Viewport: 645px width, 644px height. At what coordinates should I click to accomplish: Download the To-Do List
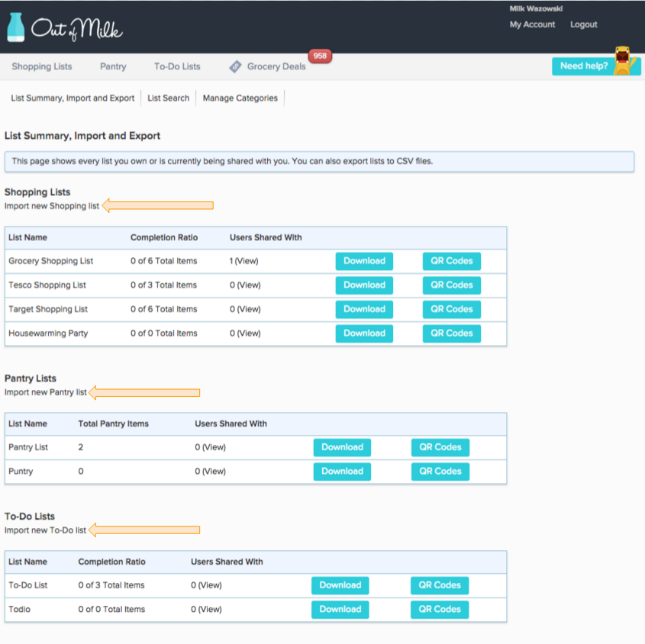point(340,585)
